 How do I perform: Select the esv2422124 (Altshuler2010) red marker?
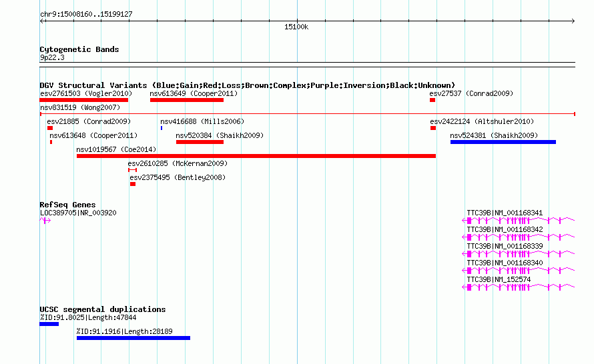click(433, 128)
